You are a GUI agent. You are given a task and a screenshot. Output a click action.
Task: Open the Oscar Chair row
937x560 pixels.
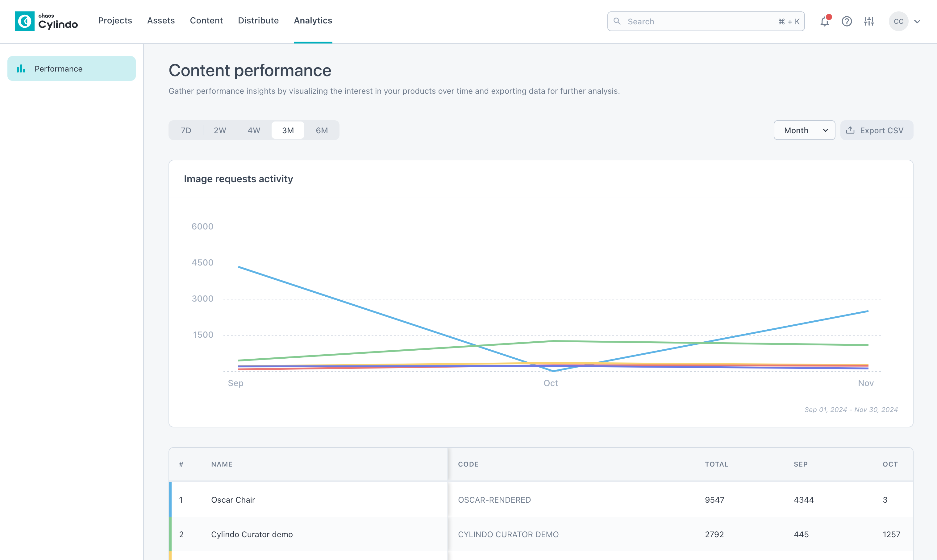pos(233,500)
